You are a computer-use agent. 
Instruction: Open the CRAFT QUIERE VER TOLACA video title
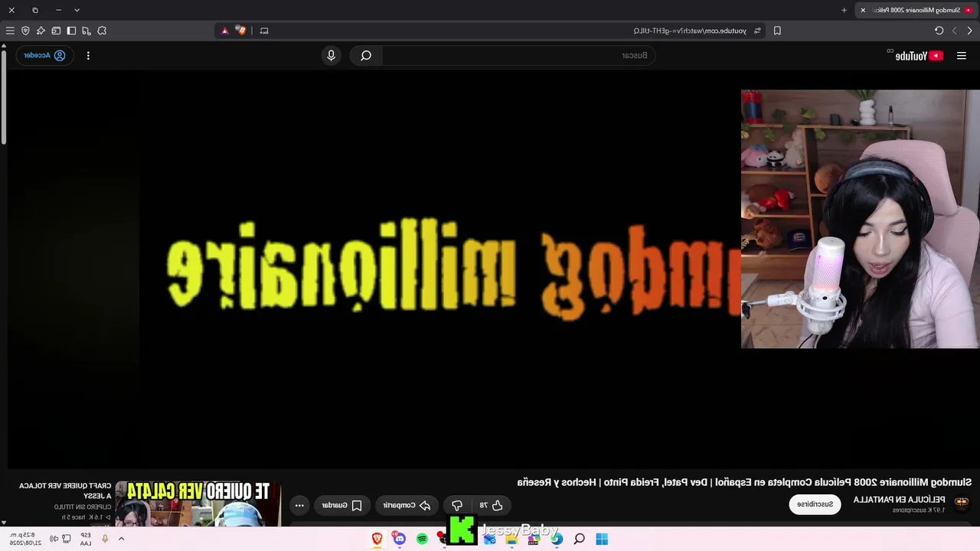[x=65, y=491]
